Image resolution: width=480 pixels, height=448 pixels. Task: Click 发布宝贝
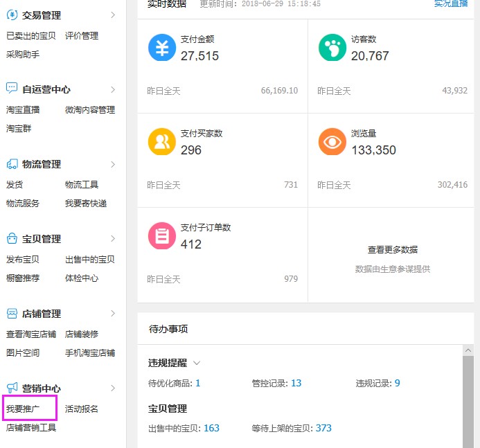[x=23, y=259]
